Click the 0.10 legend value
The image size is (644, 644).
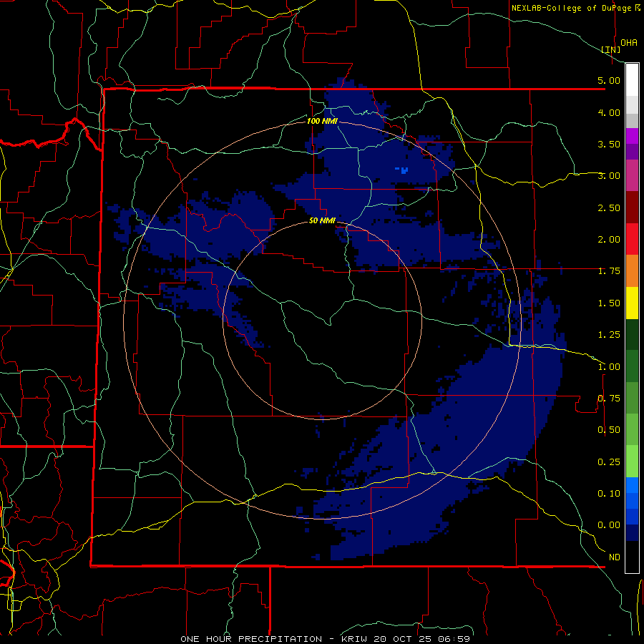coord(609,493)
